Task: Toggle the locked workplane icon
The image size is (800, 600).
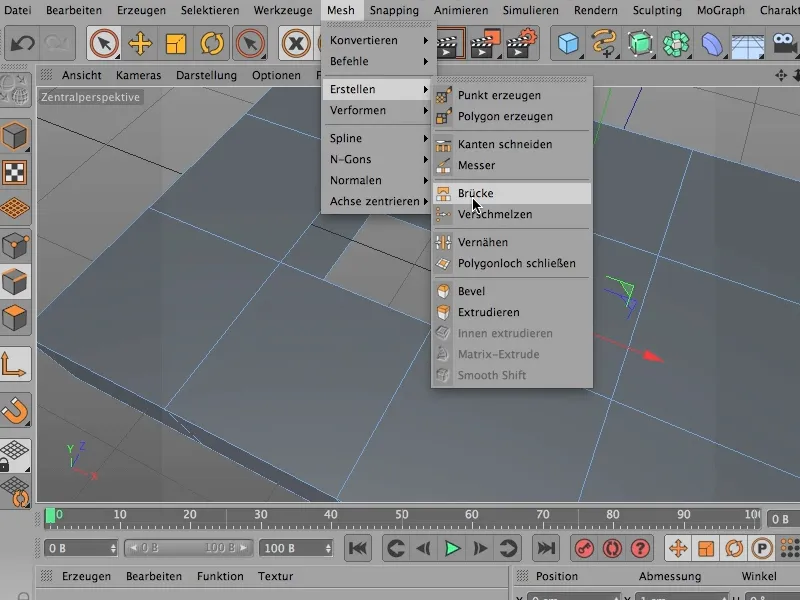Action: click(14, 455)
